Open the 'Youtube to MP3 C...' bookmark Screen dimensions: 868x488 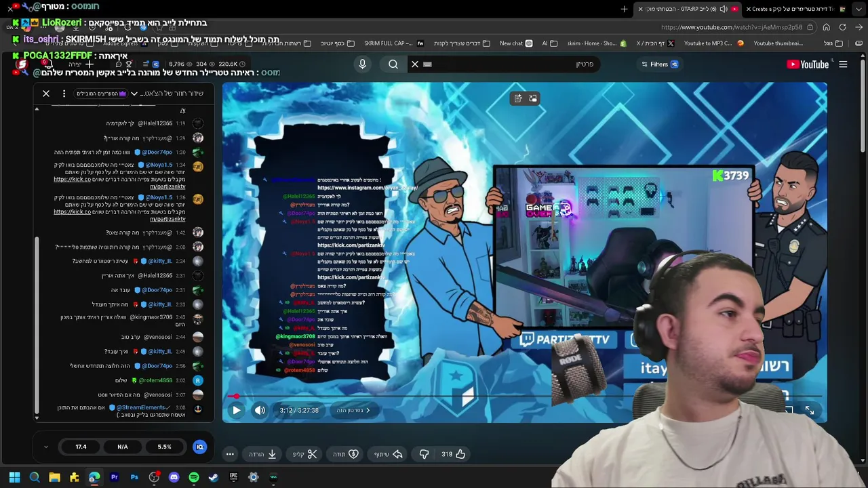713,43
